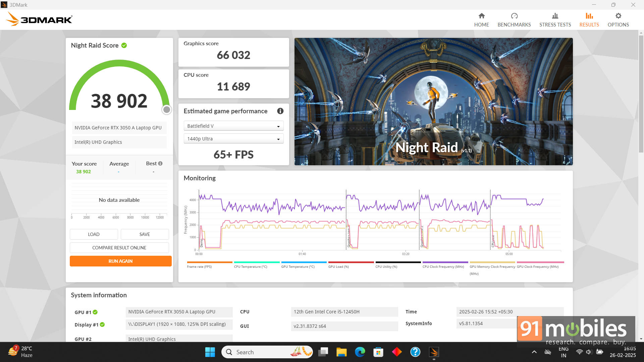Click COMPARE RESULT ONLINE
The height and width of the screenshot is (362, 644).
point(119,248)
